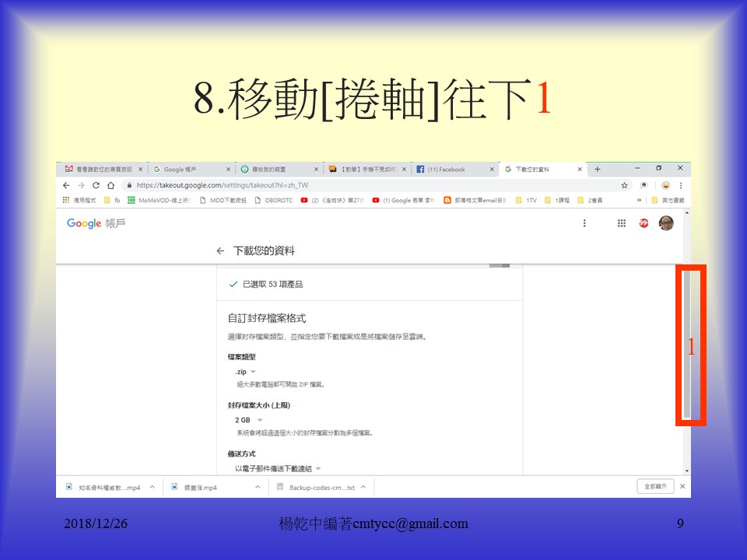747x560 pixels.
Task: Open the 應用程式 apps bookmark shortcut
Action: tap(79, 201)
